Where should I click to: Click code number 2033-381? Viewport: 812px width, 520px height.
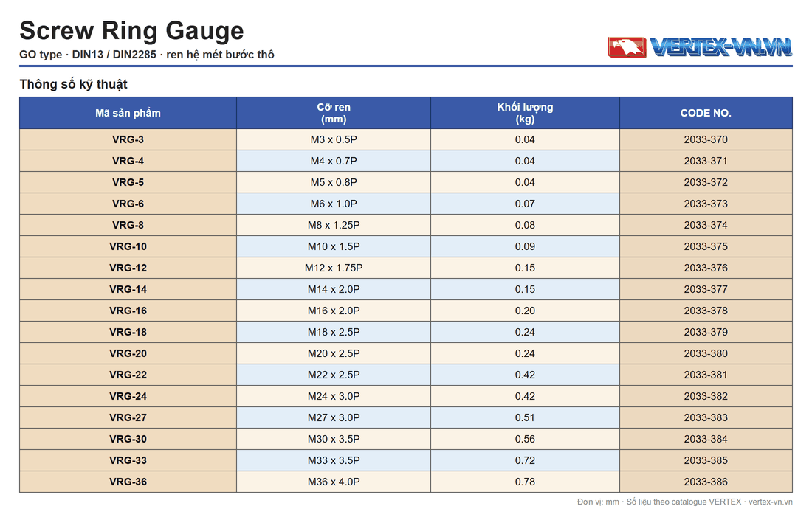click(706, 375)
